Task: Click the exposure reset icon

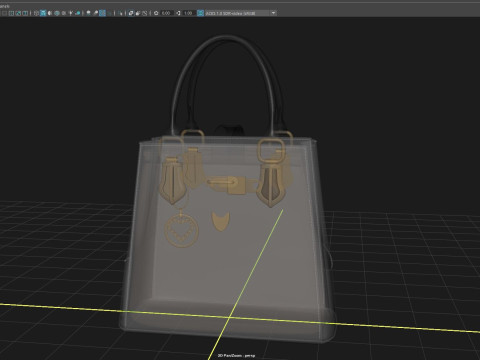Action: 156,13
